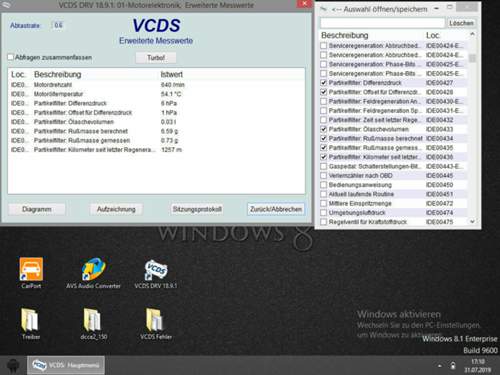This screenshot has height=375, width=500.
Task: Minimize the 'Auswahl öffnen/speichern' window
Action: click(436, 9)
